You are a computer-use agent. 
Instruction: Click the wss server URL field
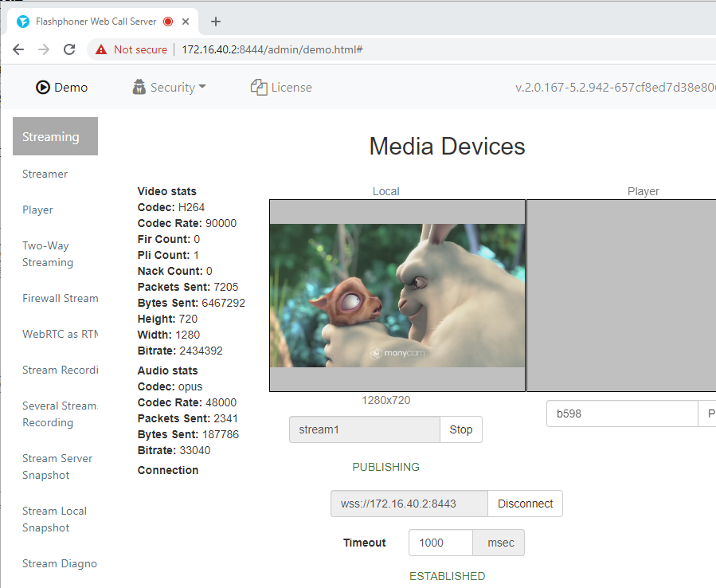click(x=409, y=504)
